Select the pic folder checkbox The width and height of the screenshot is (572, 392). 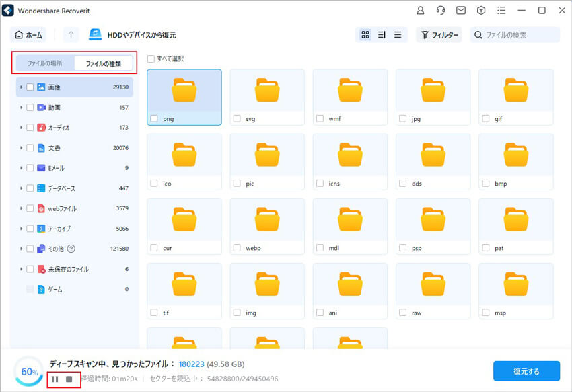(237, 183)
